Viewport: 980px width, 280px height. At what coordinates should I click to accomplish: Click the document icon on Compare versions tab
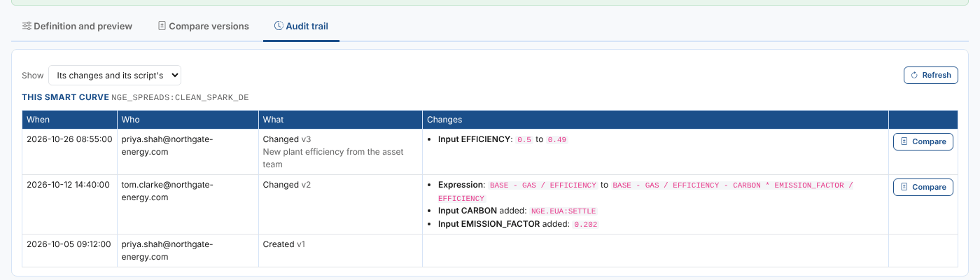tap(162, 27)
